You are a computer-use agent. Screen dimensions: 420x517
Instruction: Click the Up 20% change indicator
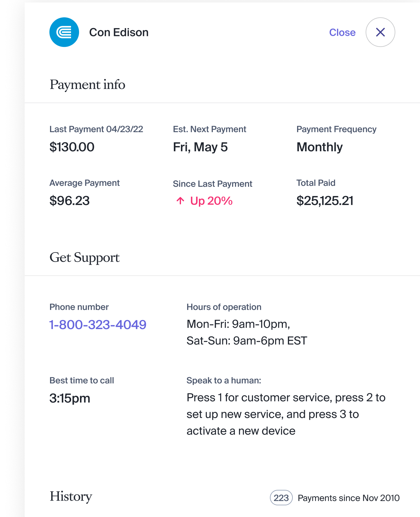click(x=211, y=201)
